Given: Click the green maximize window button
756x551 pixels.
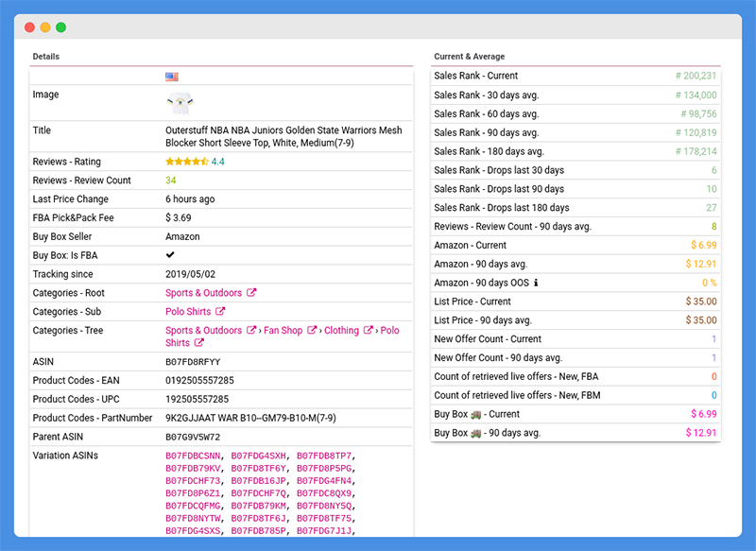Looking at the screenshot, I should click(x=60, y=27).
